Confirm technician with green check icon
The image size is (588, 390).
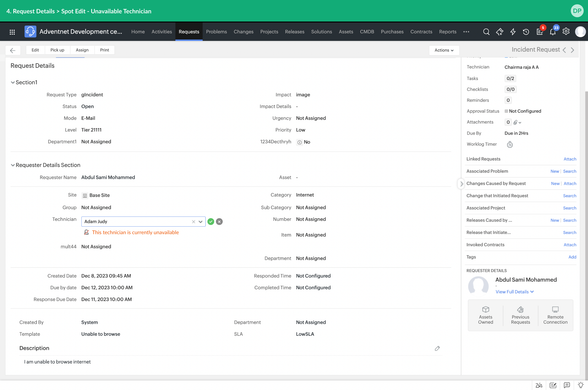[211, 222]
